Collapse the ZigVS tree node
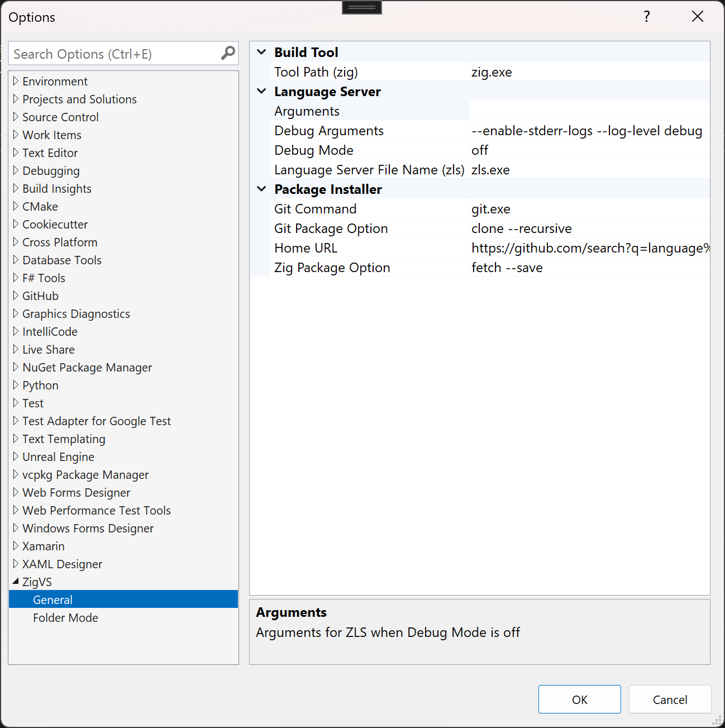The height and width of the screenshot is (728, 725). coord(16,582)
